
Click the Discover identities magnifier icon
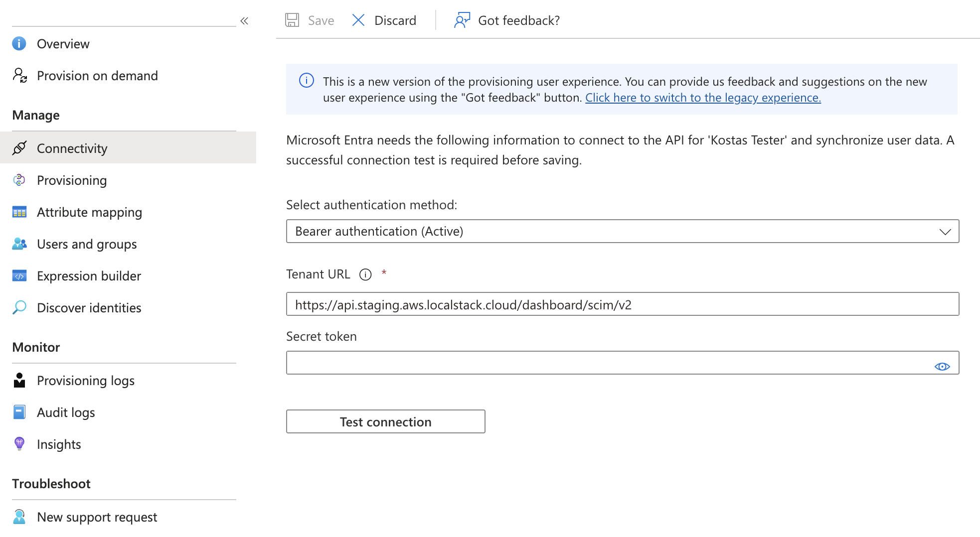tap(19, 307)
